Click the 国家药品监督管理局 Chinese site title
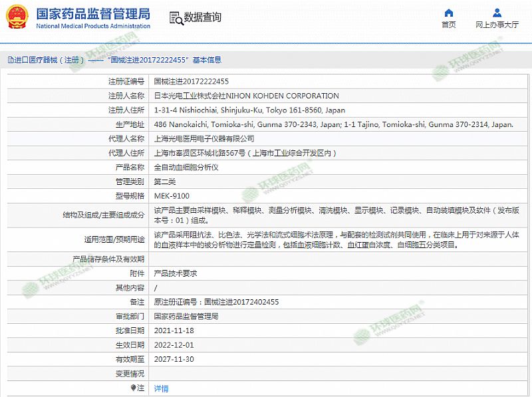Screen dimensions: 532x397 coord(92,13)
